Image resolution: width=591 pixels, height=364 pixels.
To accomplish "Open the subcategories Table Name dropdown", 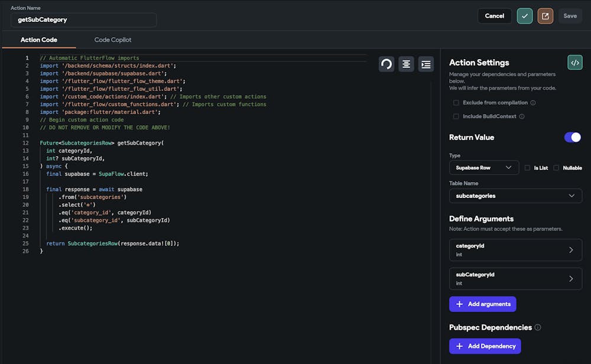I will click(515, 196).
